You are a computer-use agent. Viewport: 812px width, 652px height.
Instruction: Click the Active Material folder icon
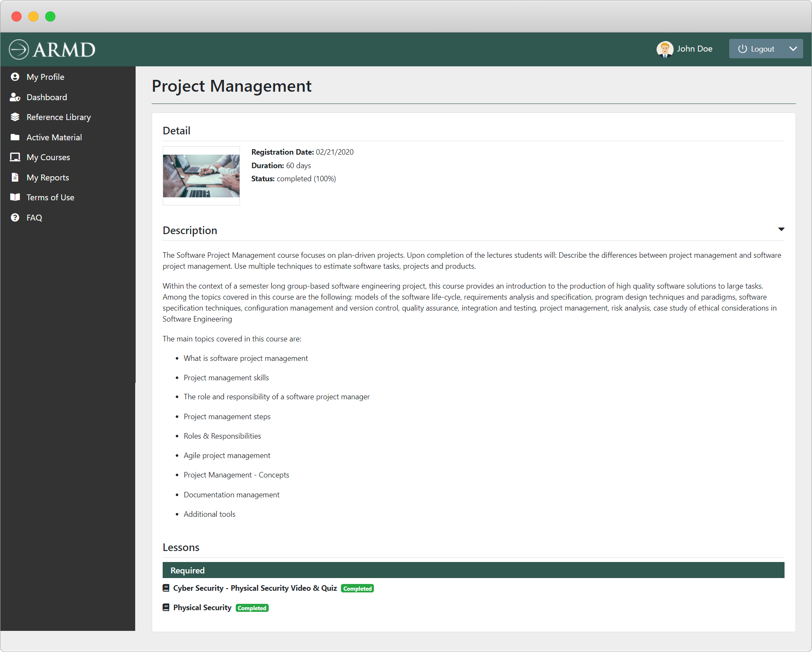pyautogui.click(x=15, y=137)
